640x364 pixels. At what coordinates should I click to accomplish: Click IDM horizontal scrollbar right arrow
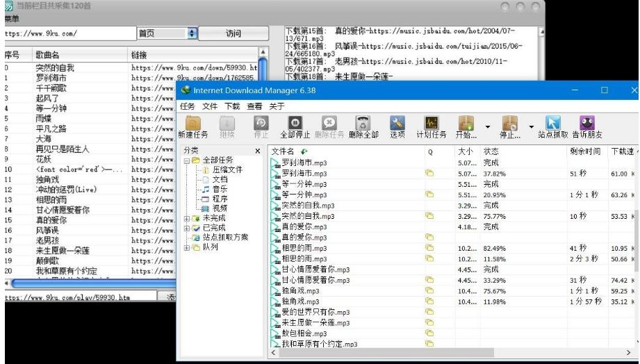coord(628,353)
